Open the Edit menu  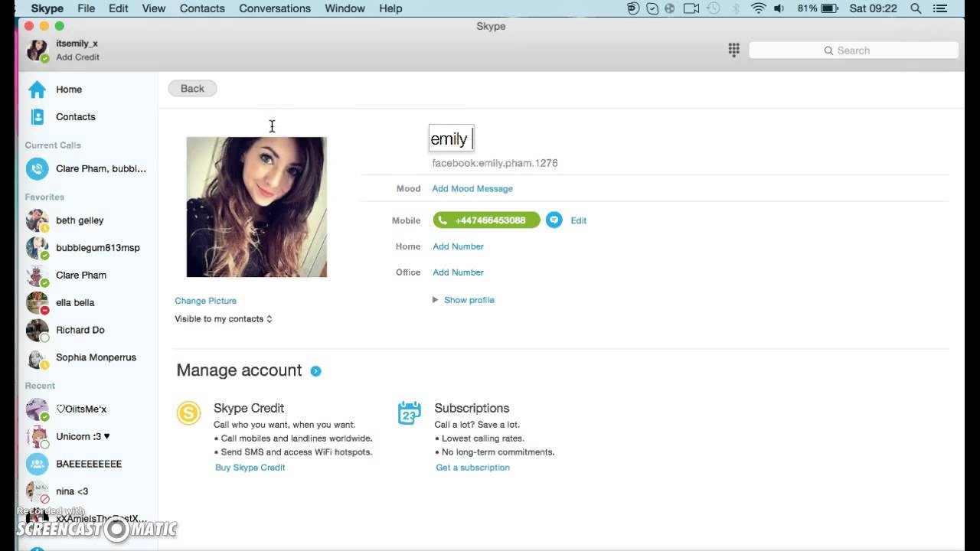coord(119,8)
